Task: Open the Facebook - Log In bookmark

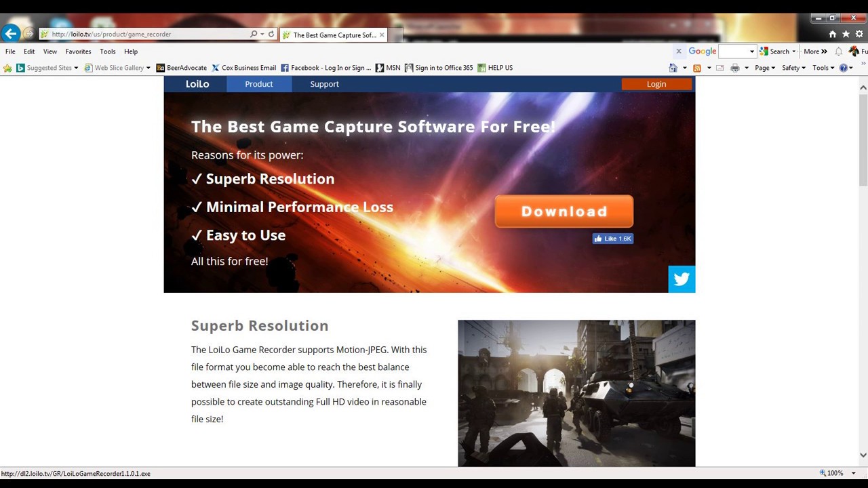Action: pyautogui.click(x=326, y=68)
